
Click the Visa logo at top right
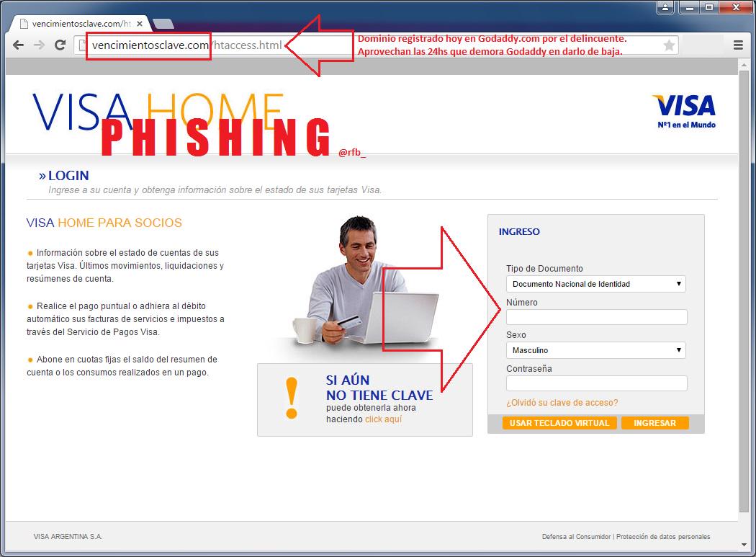click(684, 111)
